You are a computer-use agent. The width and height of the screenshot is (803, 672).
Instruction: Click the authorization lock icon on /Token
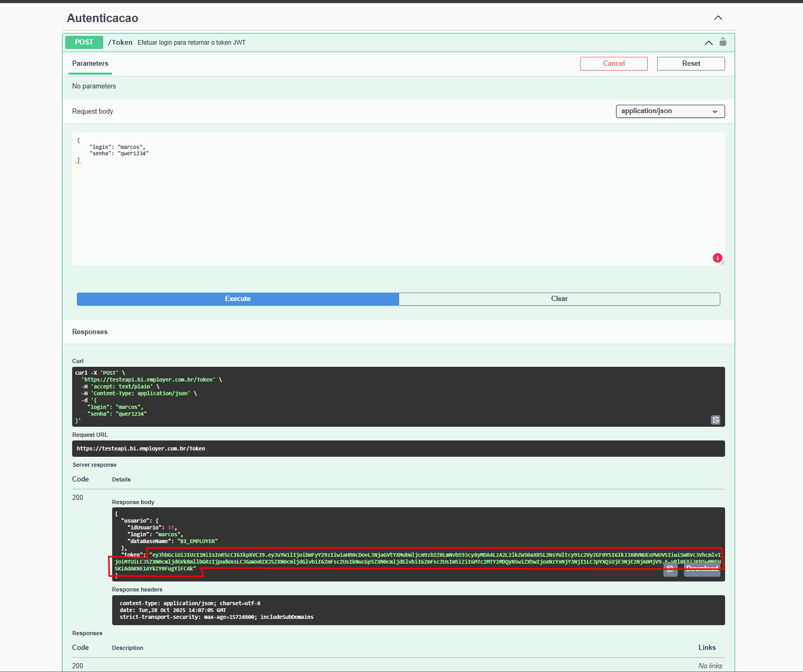(x=723, y=42)
